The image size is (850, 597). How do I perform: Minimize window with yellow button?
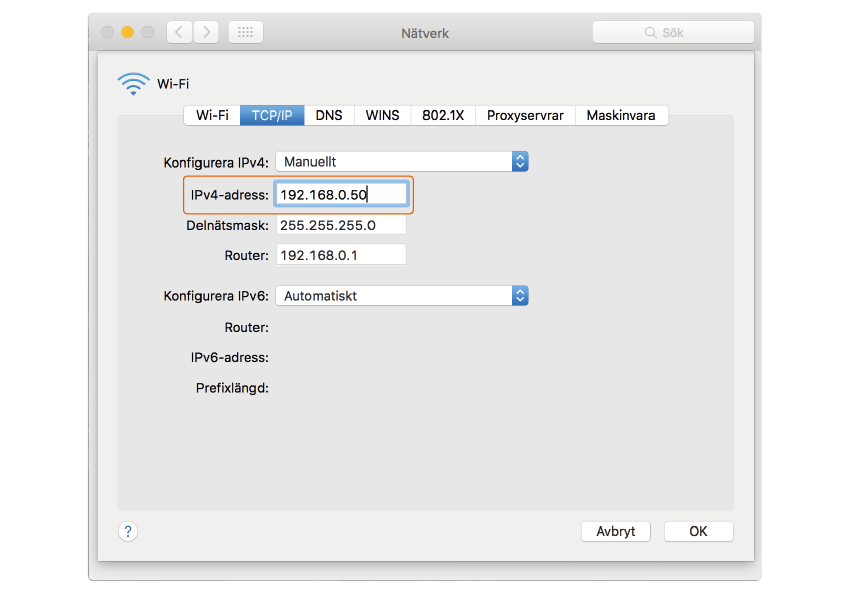[127, 32]
